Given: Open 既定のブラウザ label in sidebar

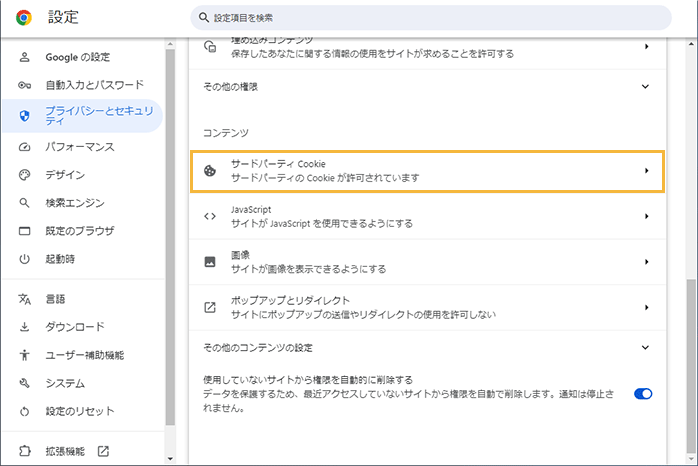Looking at the screenshot, I should click(x=80, y=231).
